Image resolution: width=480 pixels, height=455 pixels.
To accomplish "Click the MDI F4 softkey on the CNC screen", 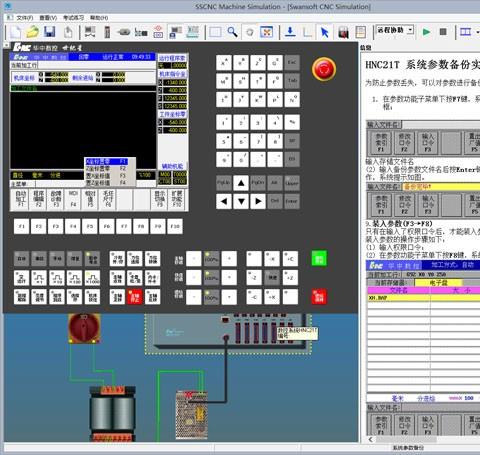I will coord(73,199).
